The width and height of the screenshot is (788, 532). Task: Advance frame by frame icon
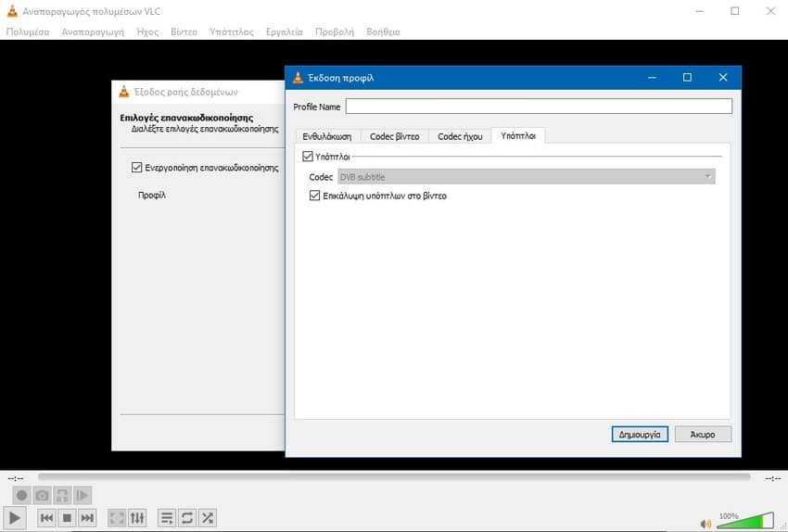[83, 495]
